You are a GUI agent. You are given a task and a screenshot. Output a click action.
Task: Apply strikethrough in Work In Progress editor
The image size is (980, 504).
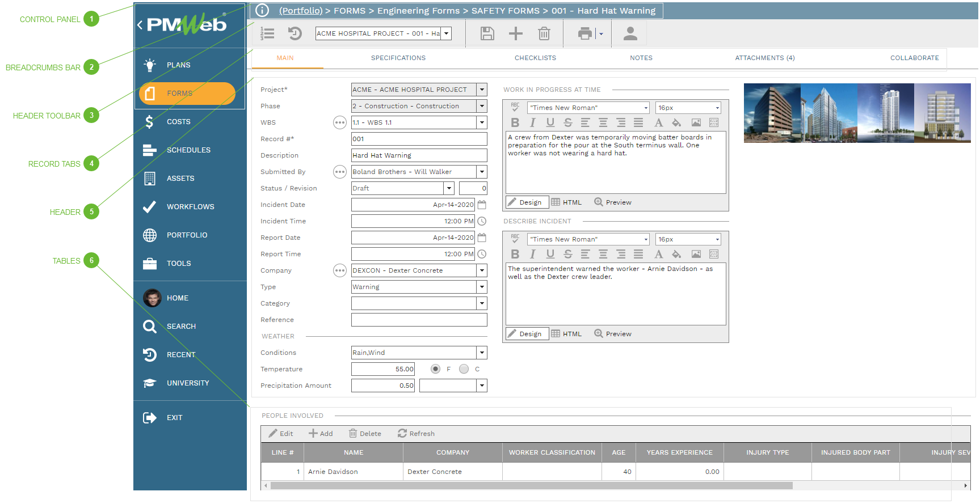pyautogui.click(x=567, y=122)
